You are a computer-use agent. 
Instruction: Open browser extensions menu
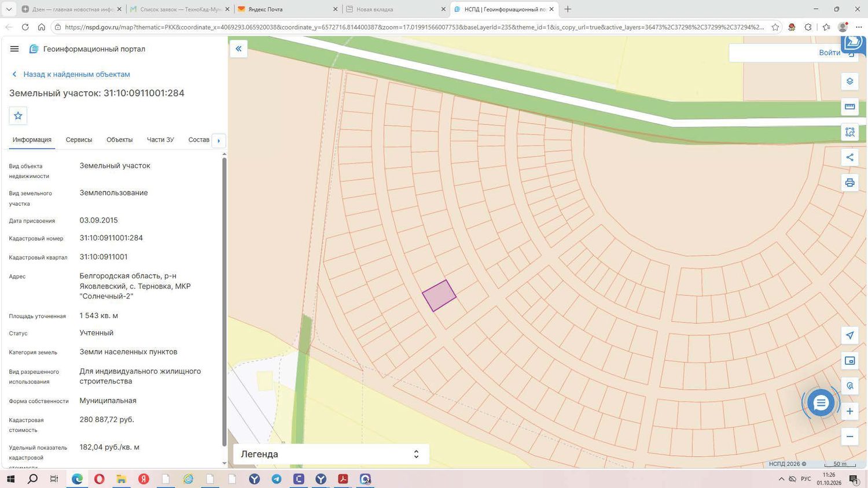(808, 27)
